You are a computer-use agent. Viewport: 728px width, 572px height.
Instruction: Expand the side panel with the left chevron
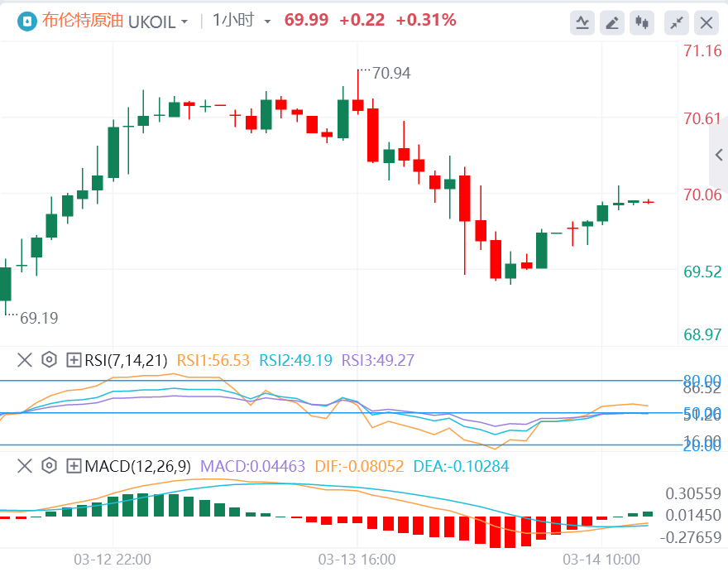[719, 154]
